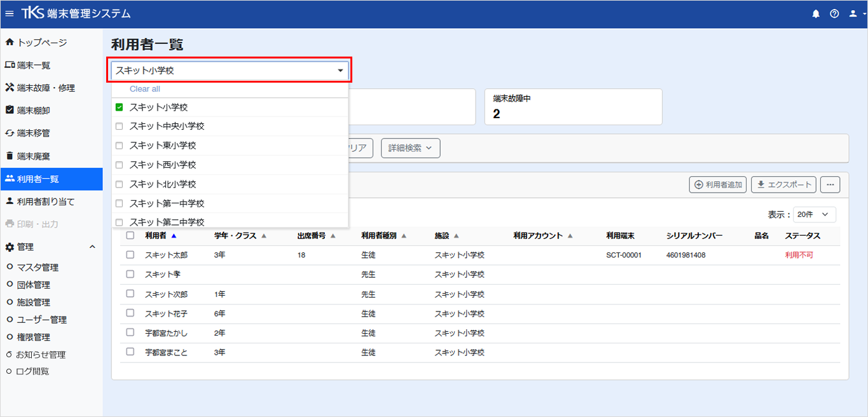The width and height of the screenshot is (868, 417).
Task: Expand the 詳細検索 dropdown
Action: (x=410, y=148)
